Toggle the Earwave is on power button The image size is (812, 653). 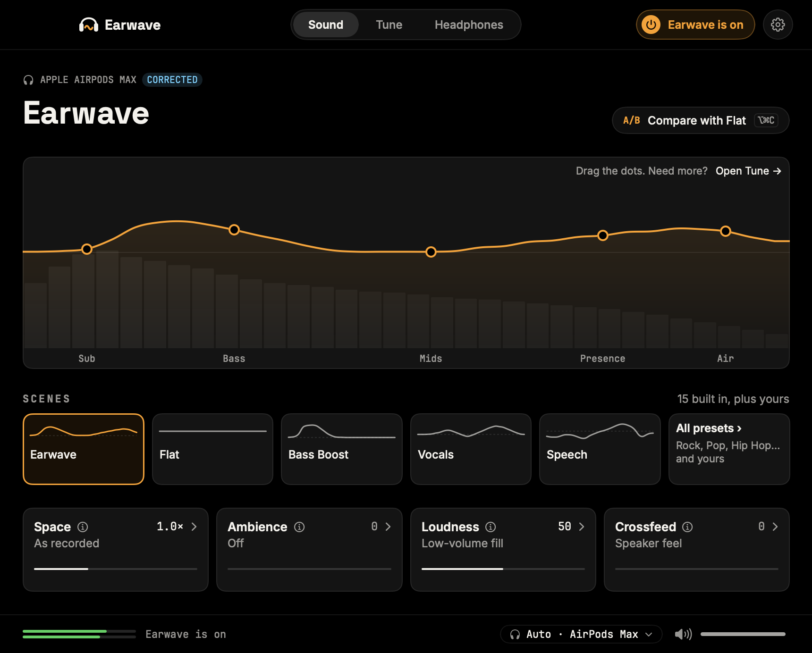[695, 25]
